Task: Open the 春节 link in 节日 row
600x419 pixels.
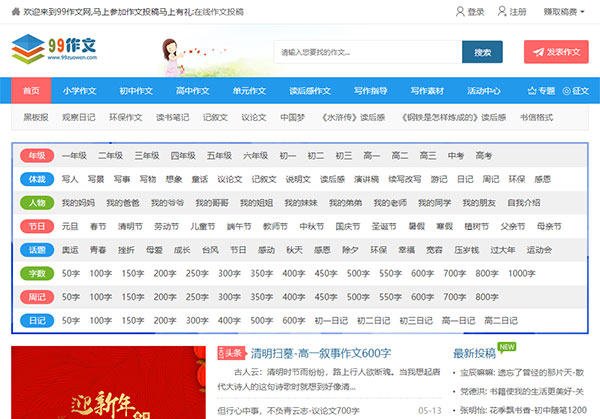Action: pos(98,226)
